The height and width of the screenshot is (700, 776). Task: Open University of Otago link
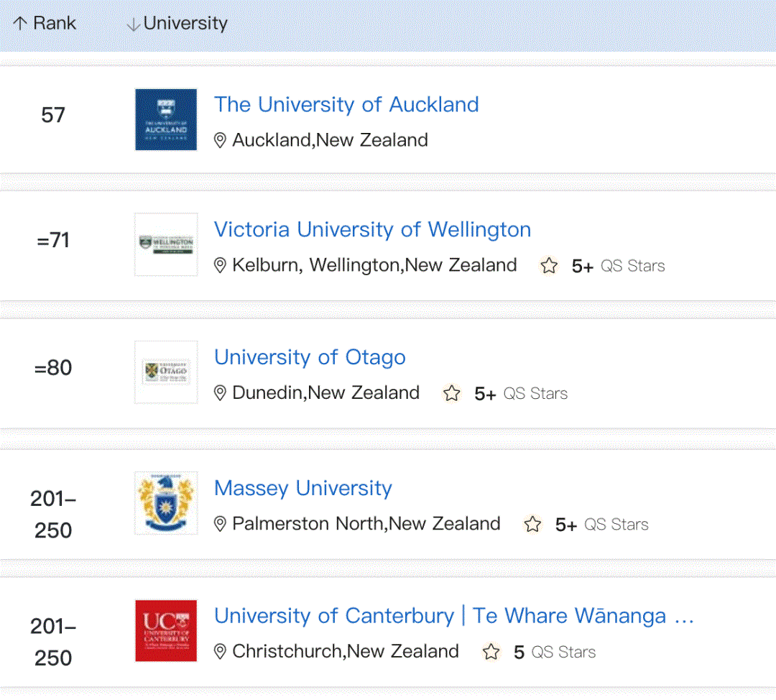coord(310,357)
